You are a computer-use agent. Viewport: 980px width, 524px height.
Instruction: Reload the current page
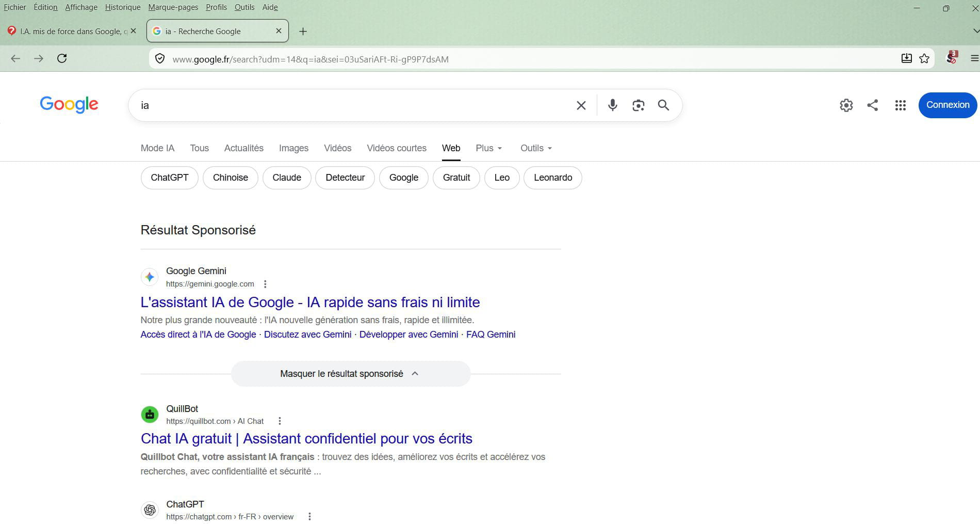pos(62,58)
